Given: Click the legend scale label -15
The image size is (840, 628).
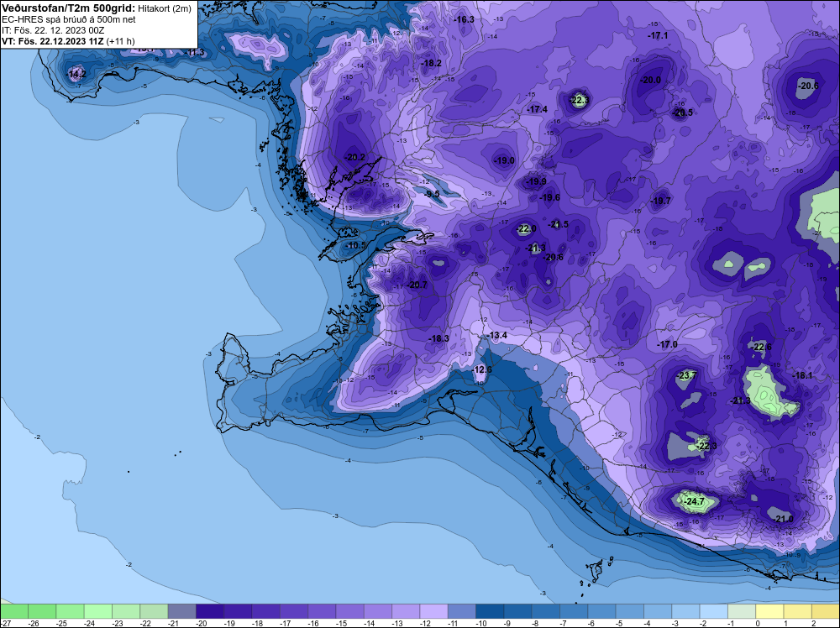Looking at the screenshot, I should coord(341,623).
